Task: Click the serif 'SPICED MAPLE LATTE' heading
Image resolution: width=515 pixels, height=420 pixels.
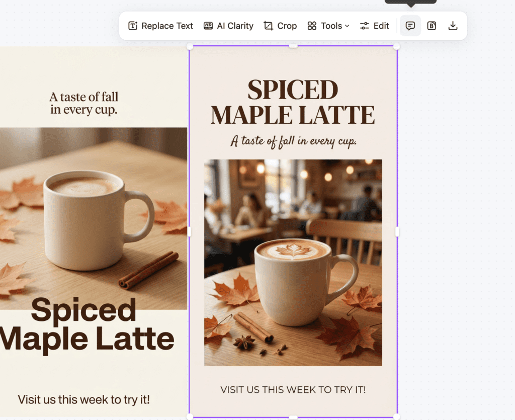Action: click(x=293, y=102)
